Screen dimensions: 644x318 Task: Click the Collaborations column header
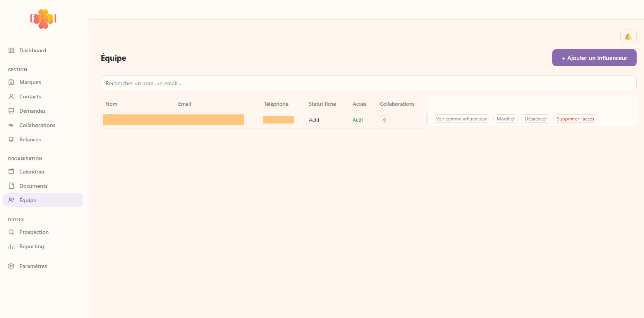point(397,104)
